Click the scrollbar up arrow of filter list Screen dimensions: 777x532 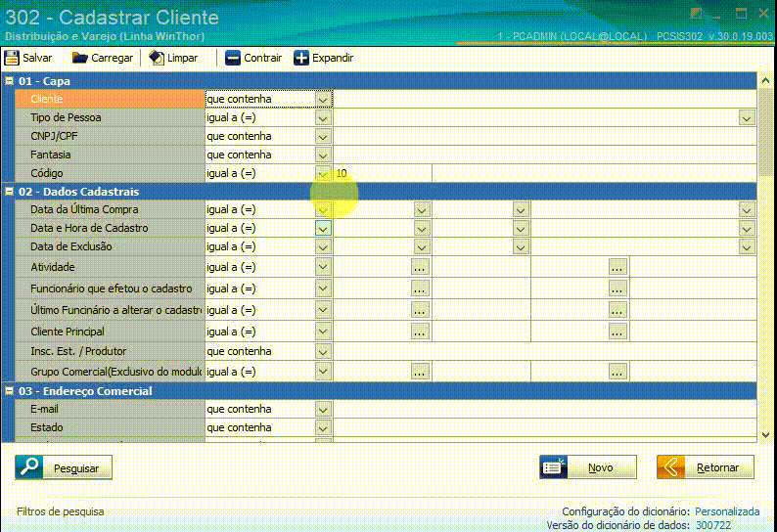pyautogui.click(x=765, y=80)
